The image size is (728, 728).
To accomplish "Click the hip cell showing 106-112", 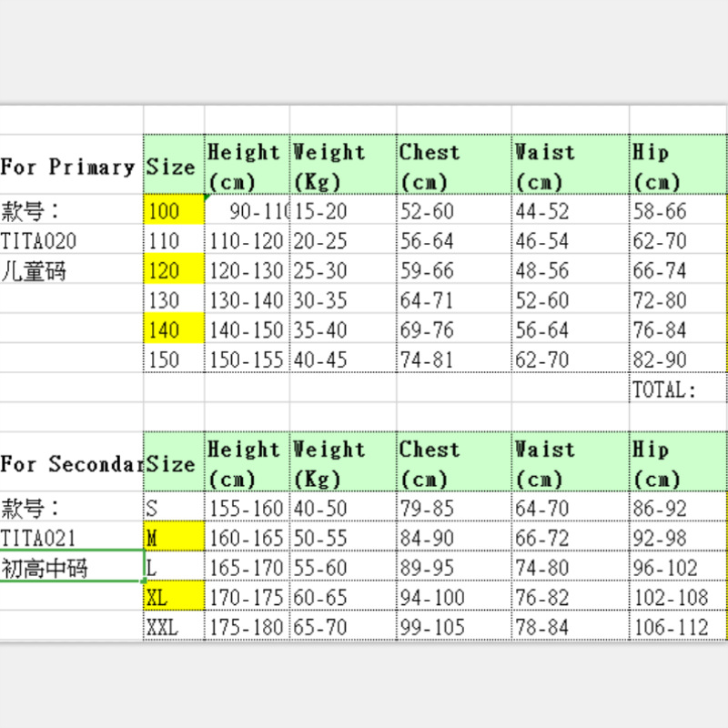I will point(677,627).
